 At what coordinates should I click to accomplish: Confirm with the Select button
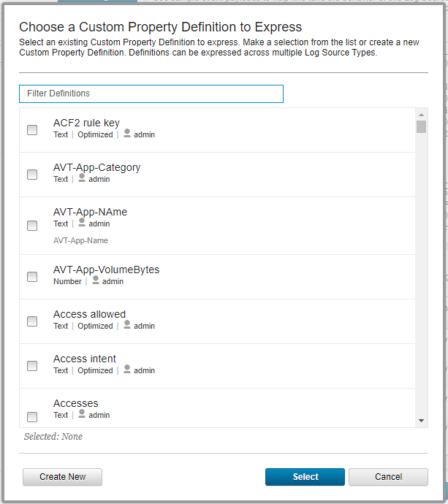[305, 477]
